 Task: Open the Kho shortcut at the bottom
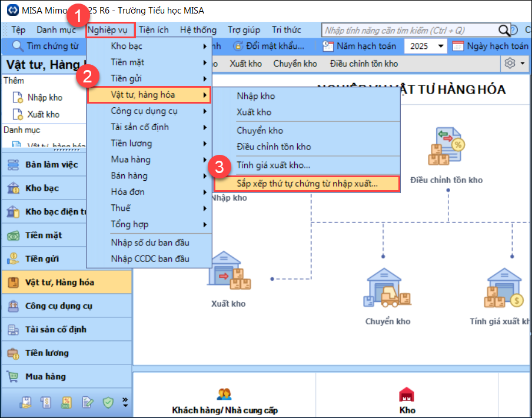[407, 402]
